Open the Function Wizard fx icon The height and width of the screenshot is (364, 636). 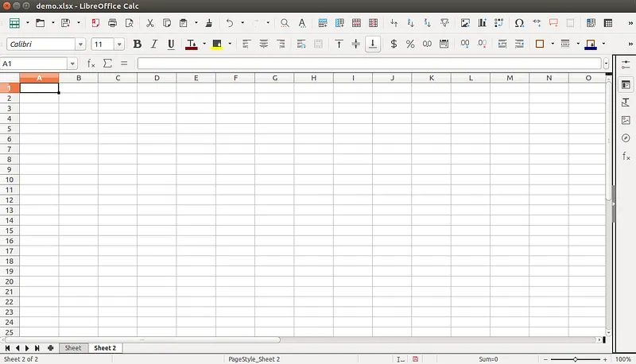point(91,64)
